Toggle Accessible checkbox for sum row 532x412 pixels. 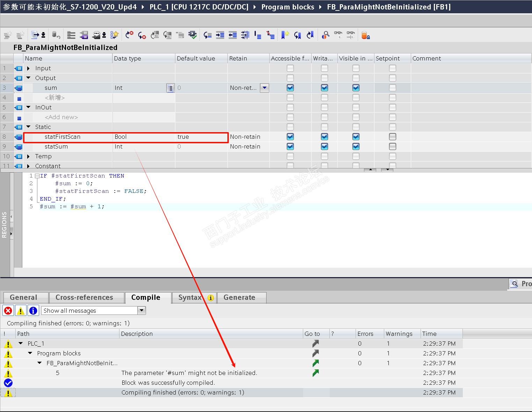pos(290,88)
